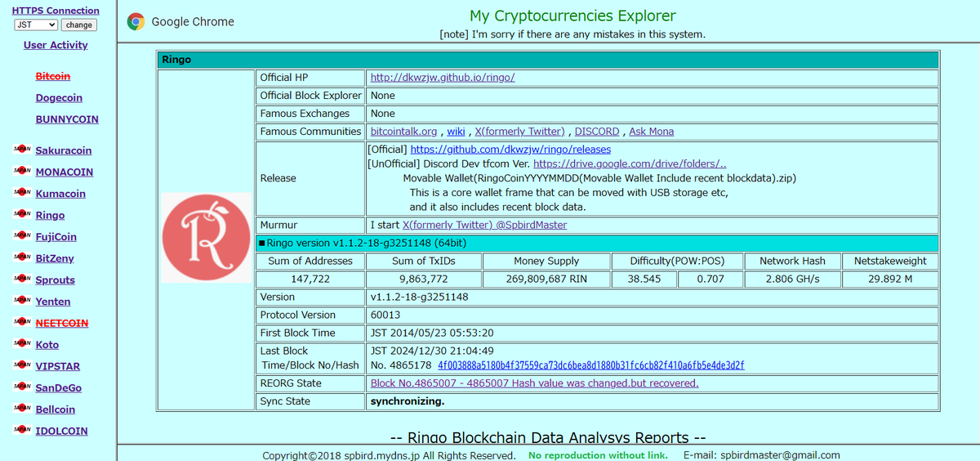Viewport: 980px width, 461px height.
Task: Click the Japan flag icon beside Yenten
Action: 22,301
